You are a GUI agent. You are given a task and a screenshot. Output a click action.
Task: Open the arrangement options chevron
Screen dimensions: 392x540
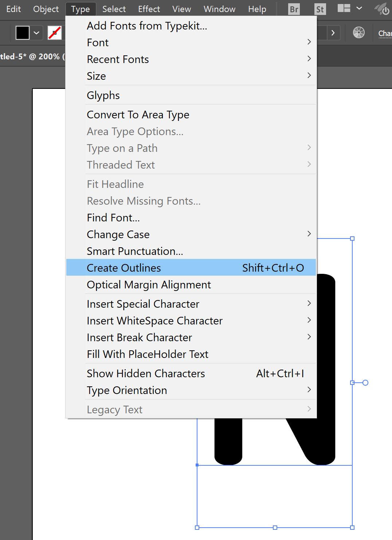point(359,8)
